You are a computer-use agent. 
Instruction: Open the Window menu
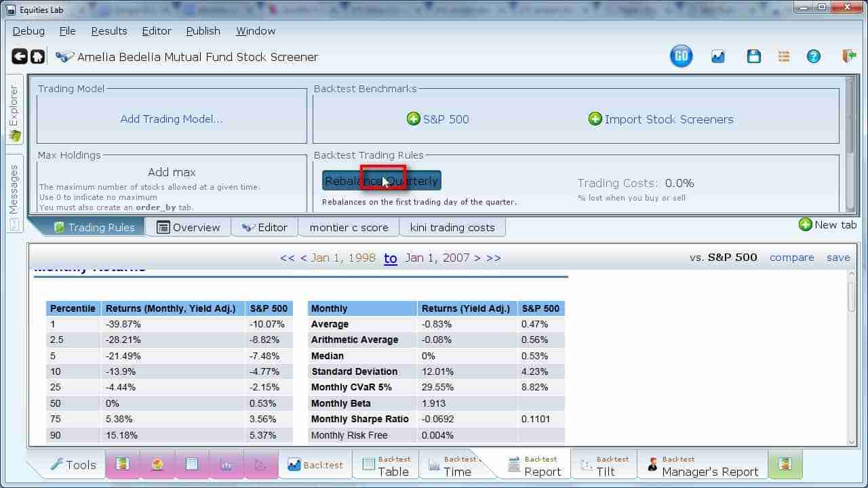click(256, 31)
